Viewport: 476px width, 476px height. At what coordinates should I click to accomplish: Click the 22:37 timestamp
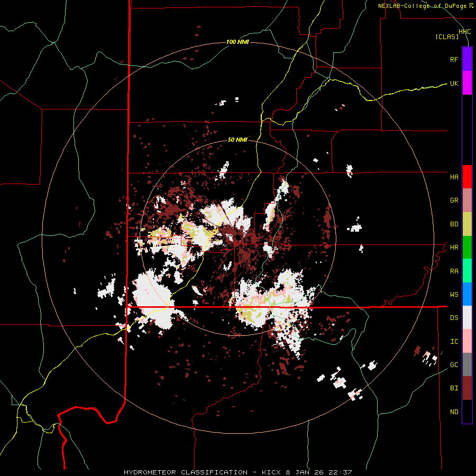click(339, 472)
